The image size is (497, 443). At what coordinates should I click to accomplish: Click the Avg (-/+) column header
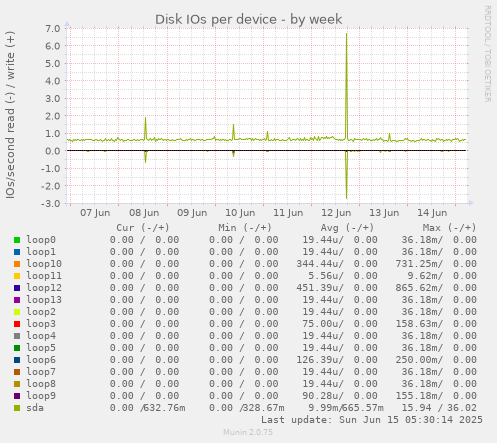(x=347, y=228)
